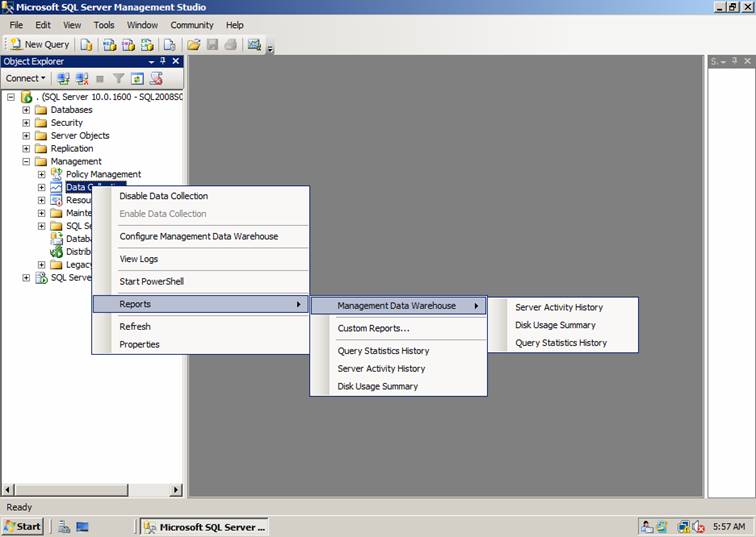Image resolution: width=756 pixels, height=537 pixels.
Task: Choose Refresh in the context menu
Action: [x=201, y=327]
